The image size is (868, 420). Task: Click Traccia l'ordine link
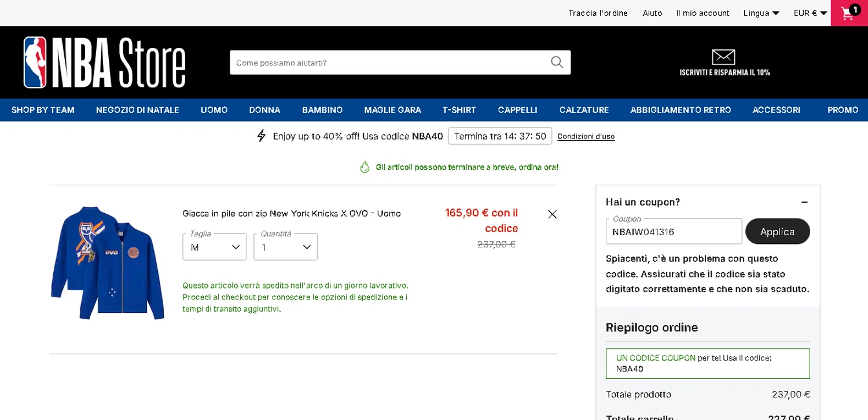pyautogui.click(x=598, y=13)
